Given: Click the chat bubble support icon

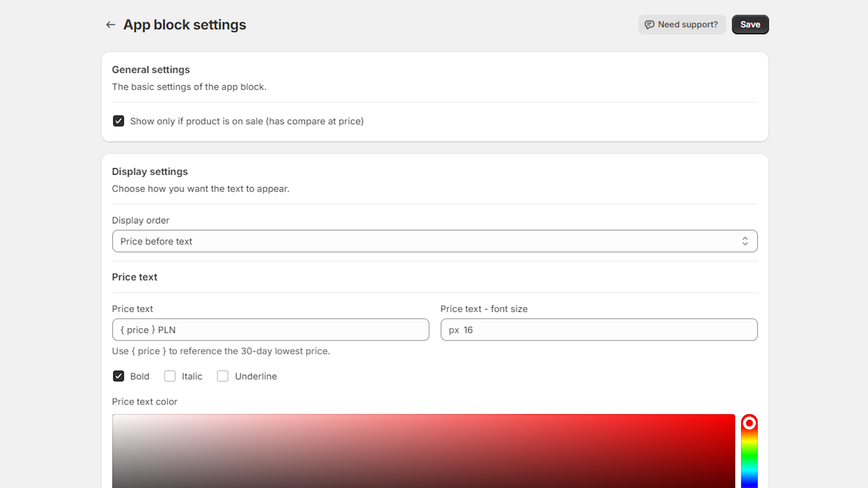Looking at the screenshot, I should 649,24.
